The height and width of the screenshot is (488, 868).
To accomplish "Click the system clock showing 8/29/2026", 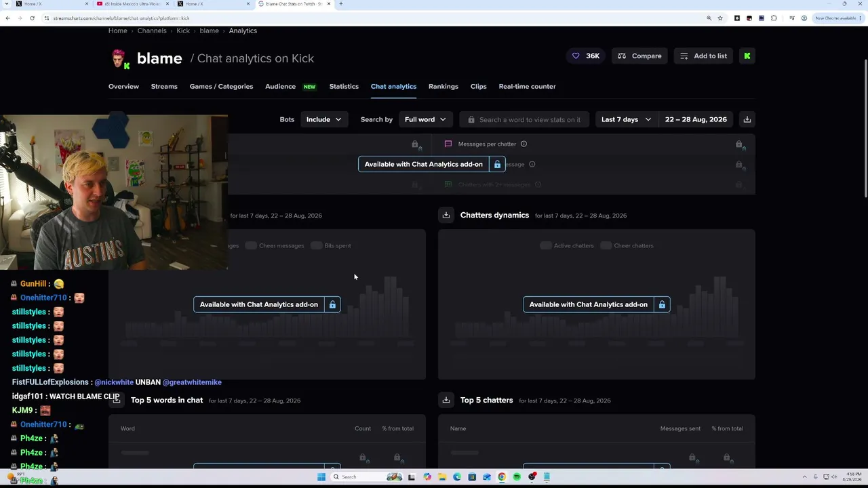I will (x=853, y=476).
